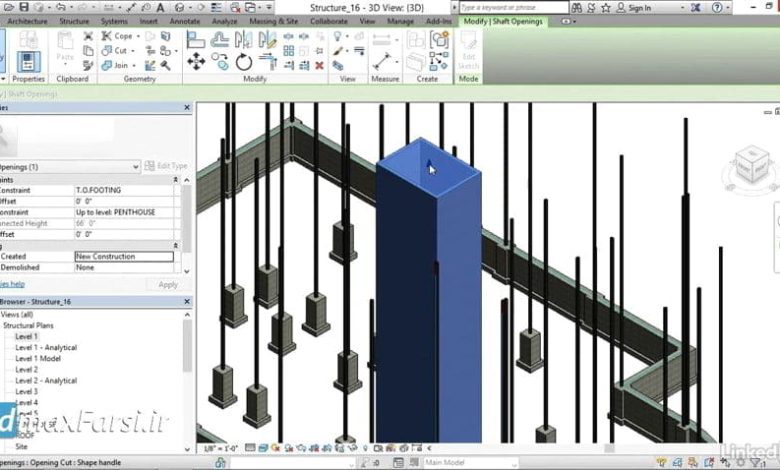Click the Move tool in Modify panel
780x470 pixels.
click(196, 61)
